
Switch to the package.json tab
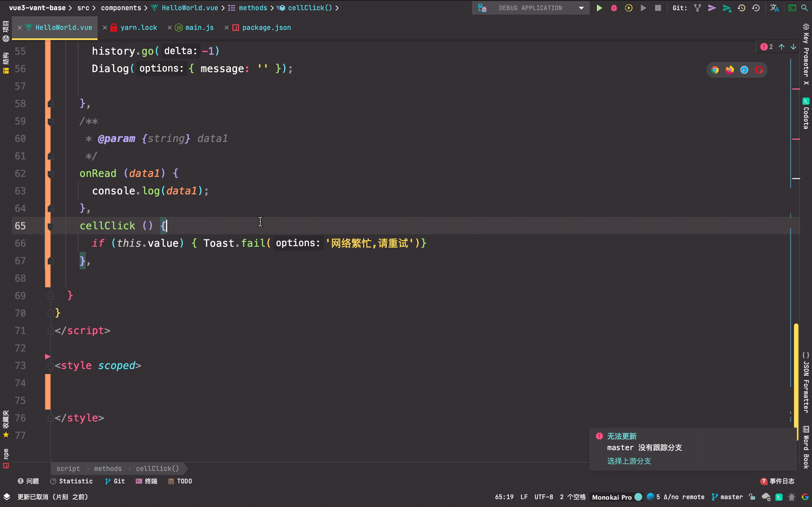click(x=266, y=28)
